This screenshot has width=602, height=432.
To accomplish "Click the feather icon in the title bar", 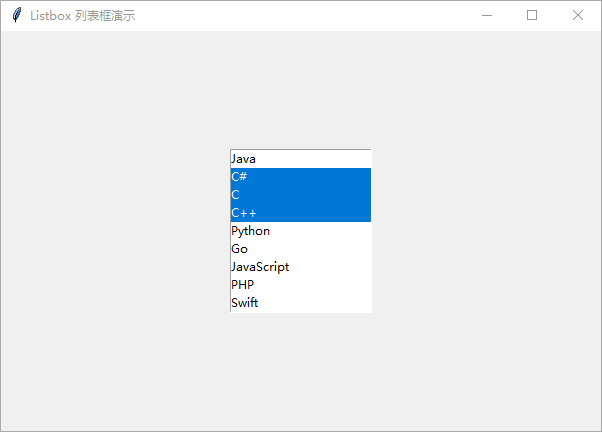I will tap(17, 15).
